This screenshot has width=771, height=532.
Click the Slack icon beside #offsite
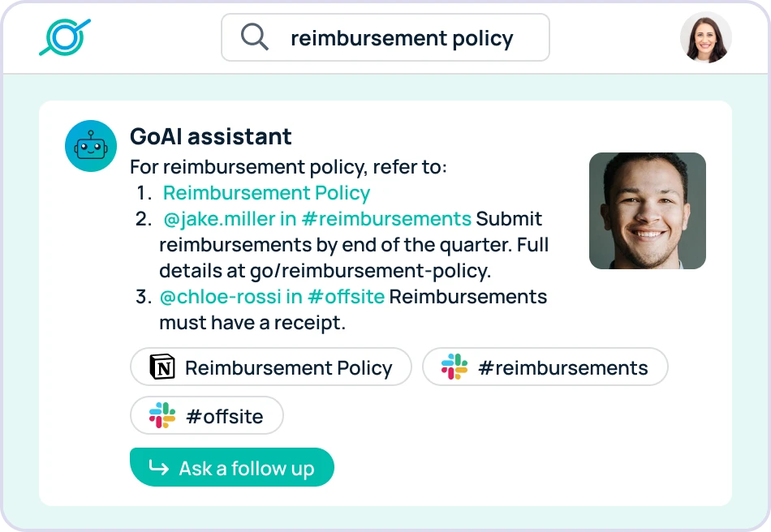point(162,416)
